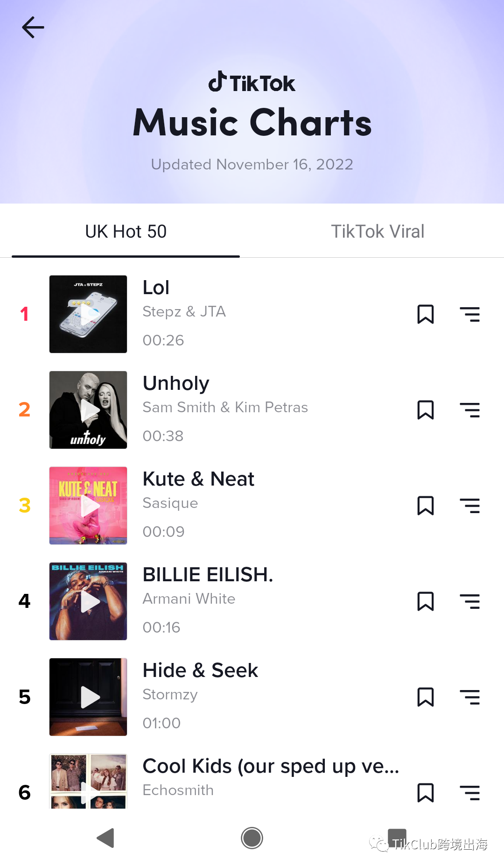Viewport: 504px width, 867px height.
Task: Open list icon for BILLIE EILISH.
Action: (469, 601)
